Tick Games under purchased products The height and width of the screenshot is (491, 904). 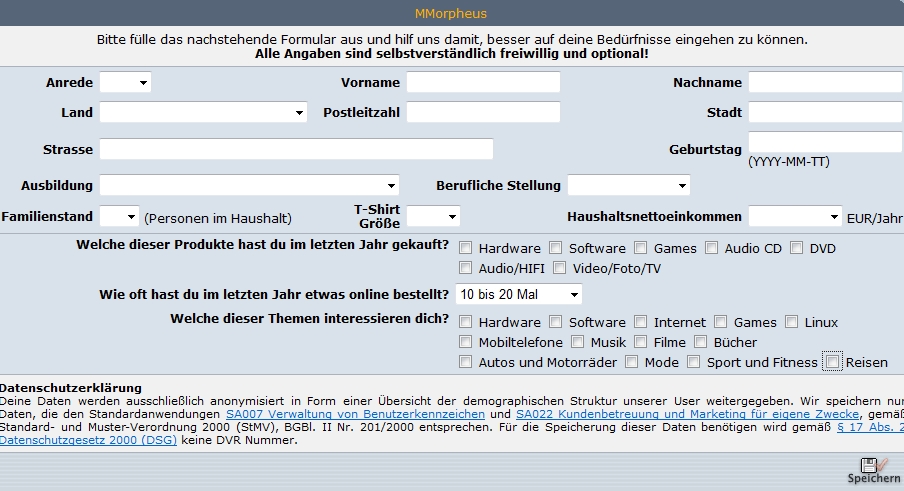click(641, 248)
